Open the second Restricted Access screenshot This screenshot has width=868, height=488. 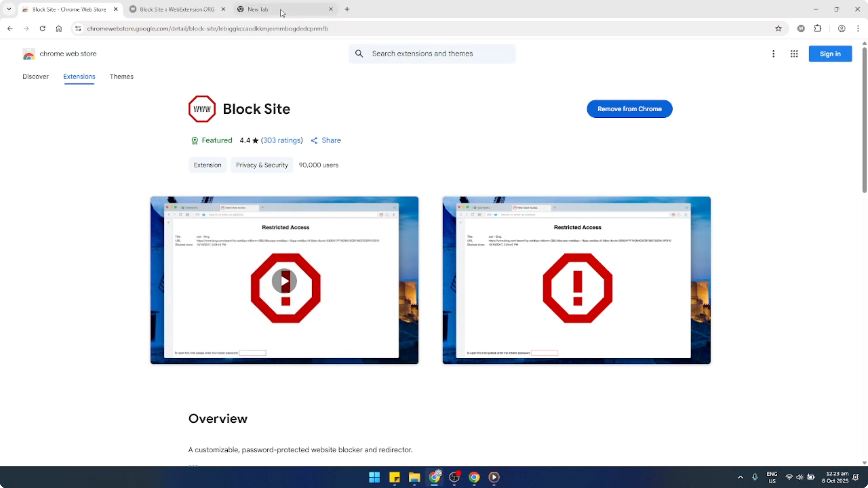point(576,280)
